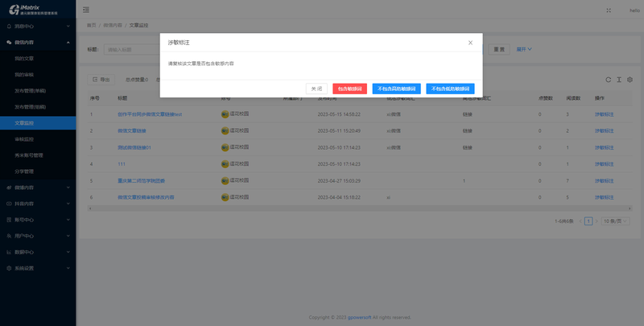The image size is (644, 326).
Task: Expand the 抖音内容 sidebar menu
Action: (x=37, y=204)
